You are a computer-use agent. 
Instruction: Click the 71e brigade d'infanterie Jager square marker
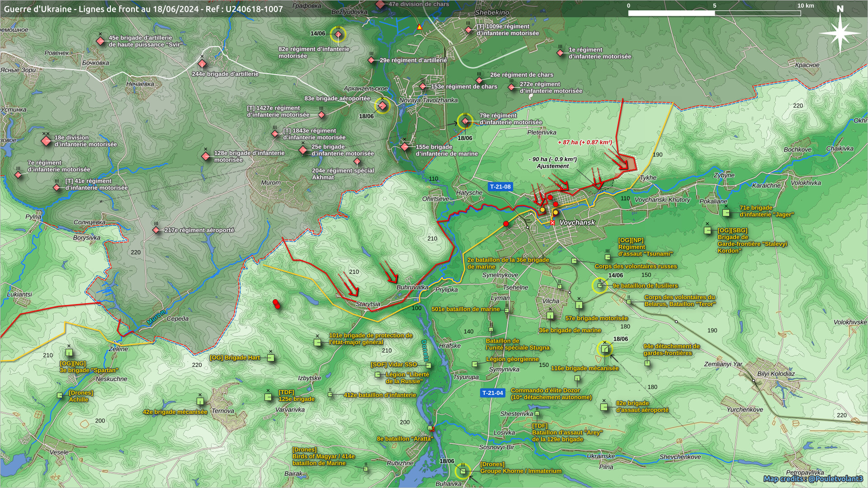[726, 212]
